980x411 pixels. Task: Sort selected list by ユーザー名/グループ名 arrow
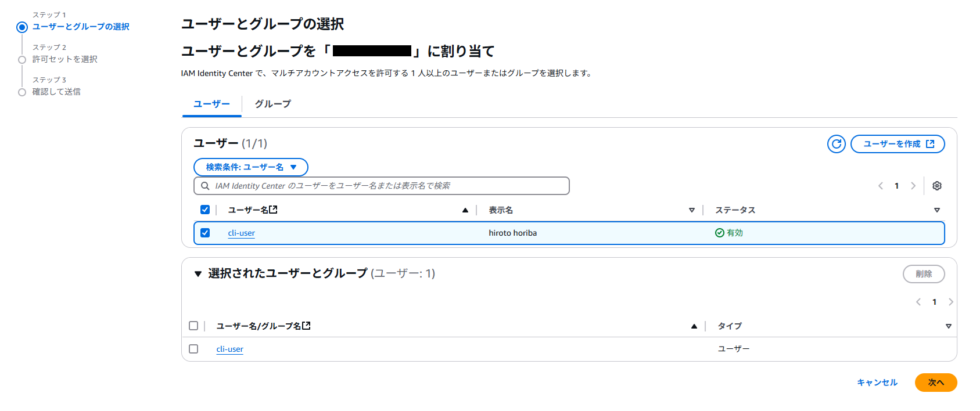tap(694, 326)
